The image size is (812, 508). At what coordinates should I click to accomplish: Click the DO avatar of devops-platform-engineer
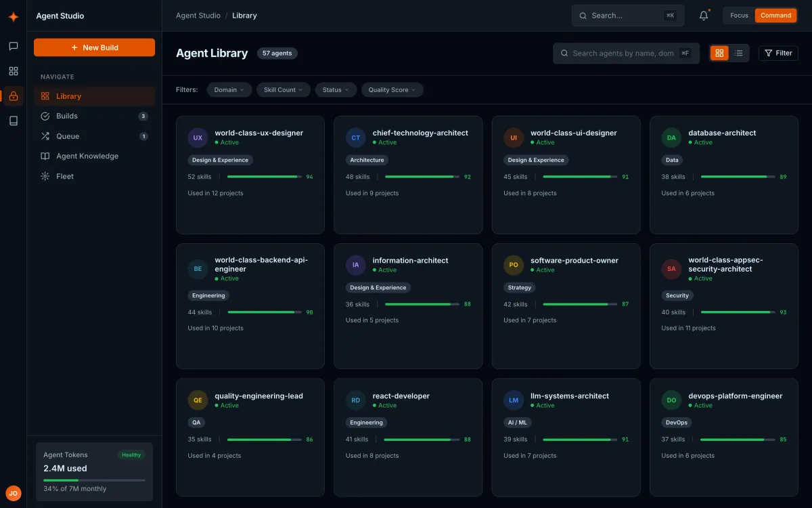671,400
